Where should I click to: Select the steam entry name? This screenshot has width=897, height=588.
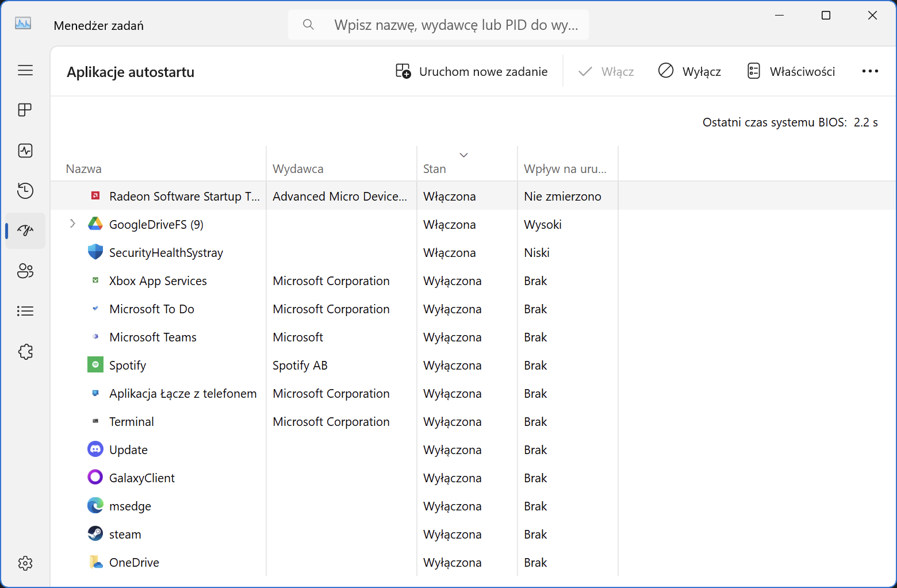125,535
